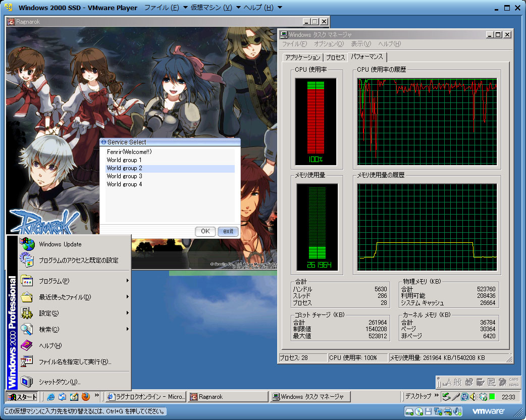The image size is (526, 420).
Task: Open VMware Player File menu dropdown
Action: (166, 8)
